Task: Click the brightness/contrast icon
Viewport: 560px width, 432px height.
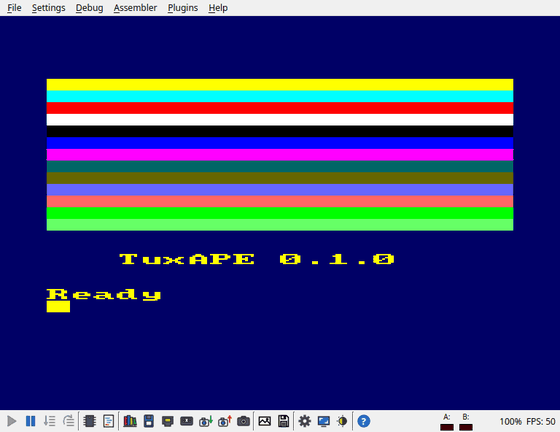Action: tap(342, 421)
